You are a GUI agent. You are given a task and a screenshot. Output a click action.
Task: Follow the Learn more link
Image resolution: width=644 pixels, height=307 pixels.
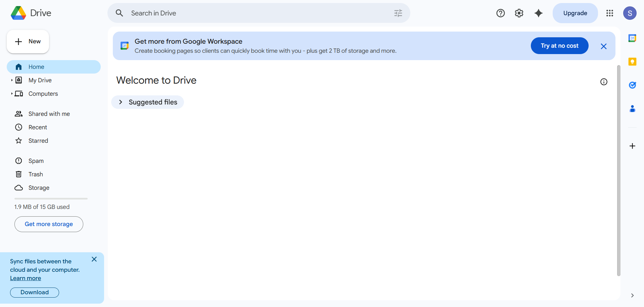click(26, 278)
